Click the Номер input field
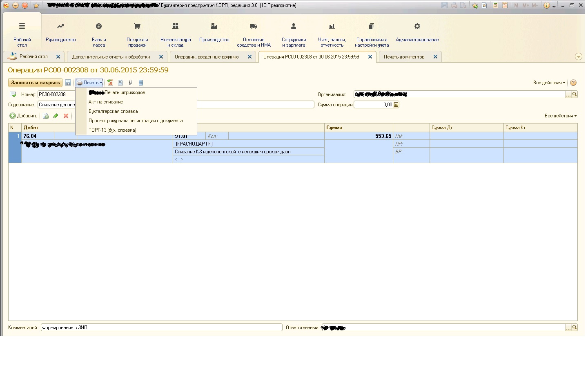588x368 pixels. tap(56, 94)
